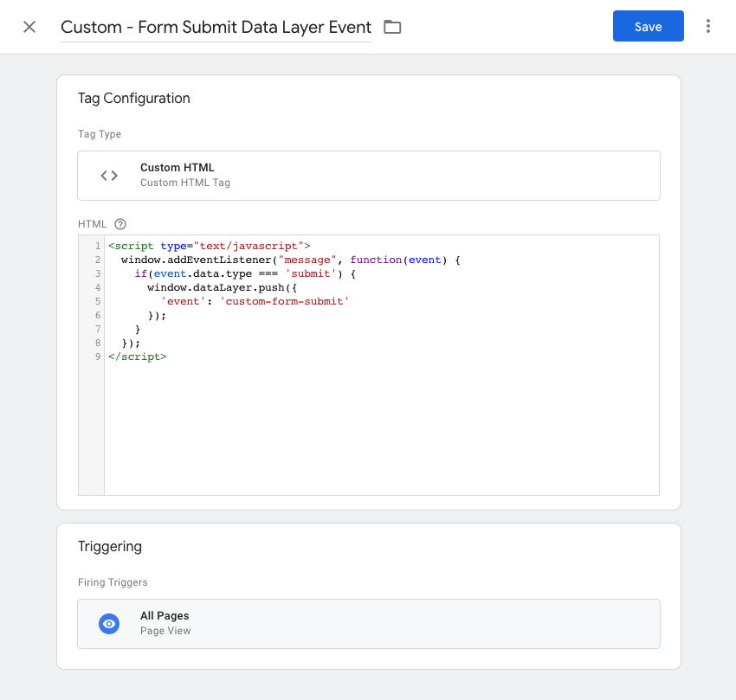
Task: Click the closing </script> line in editor
Action: coord(138,356)
